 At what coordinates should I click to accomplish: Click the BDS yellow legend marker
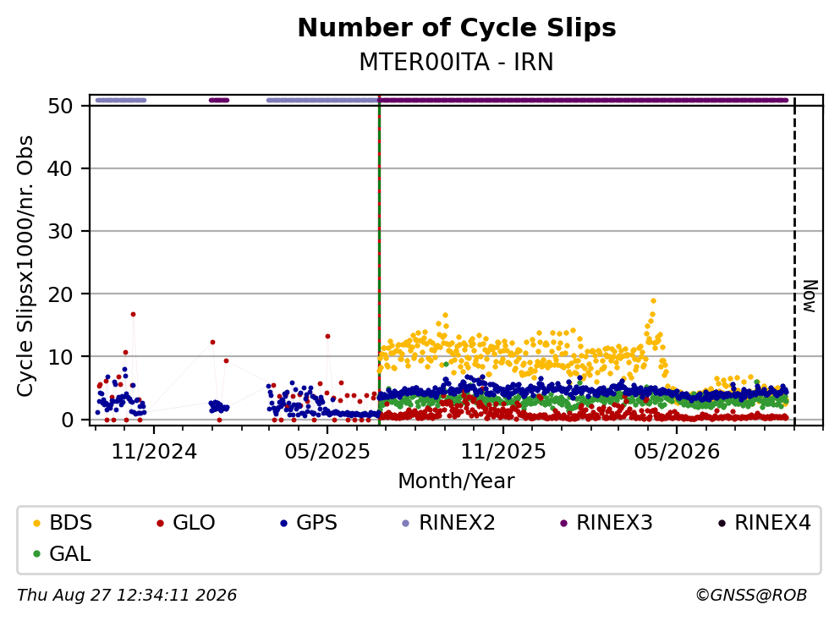point(36,523)
